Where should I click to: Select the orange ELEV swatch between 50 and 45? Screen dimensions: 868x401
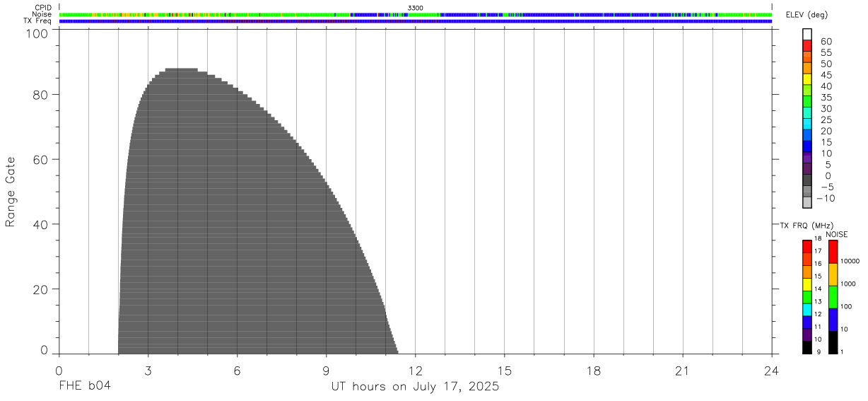click(x=807, y=68)
